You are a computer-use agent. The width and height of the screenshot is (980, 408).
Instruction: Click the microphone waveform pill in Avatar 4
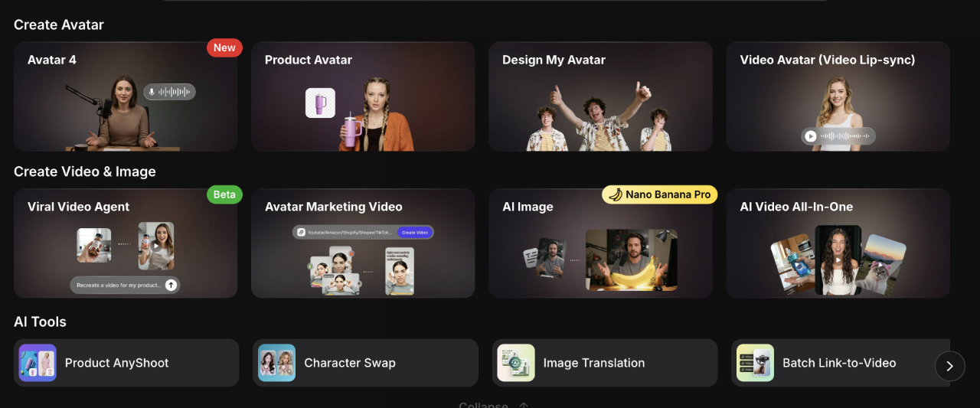[x=169, y=92]
